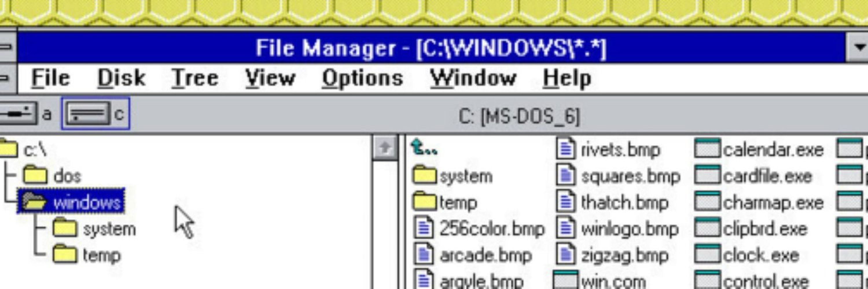
Task: Select hard drive c icon
Action: pyautogui.click(x=88, y=114)
